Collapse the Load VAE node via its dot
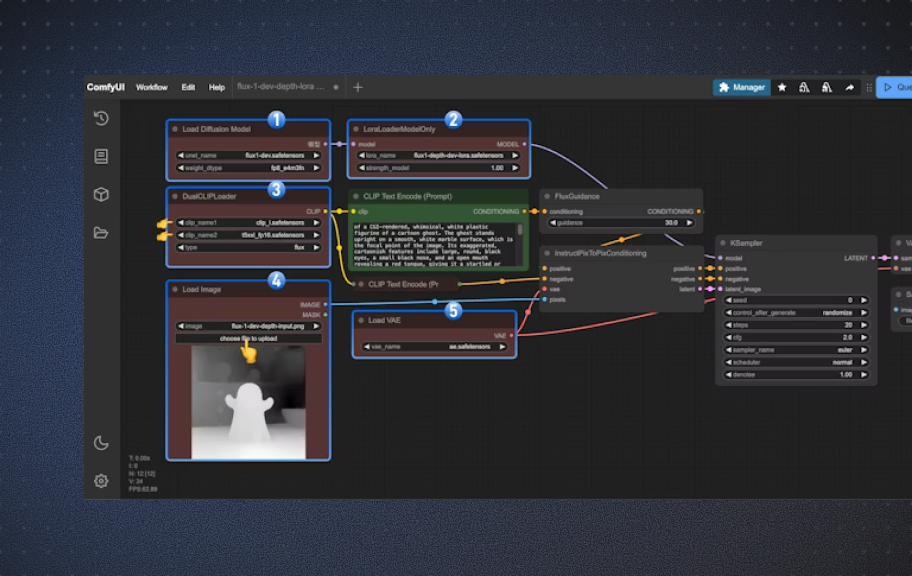 click(361, 320)
